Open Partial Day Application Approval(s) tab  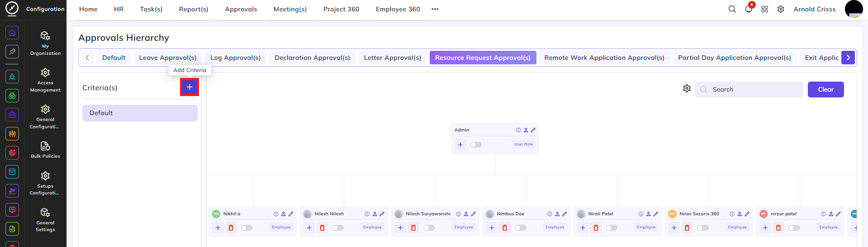click(x=735, y=58)
